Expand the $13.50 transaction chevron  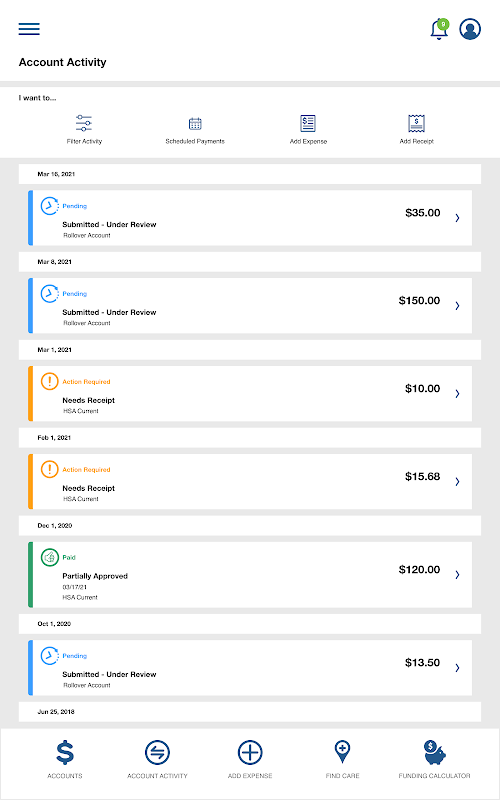point(457,668)
